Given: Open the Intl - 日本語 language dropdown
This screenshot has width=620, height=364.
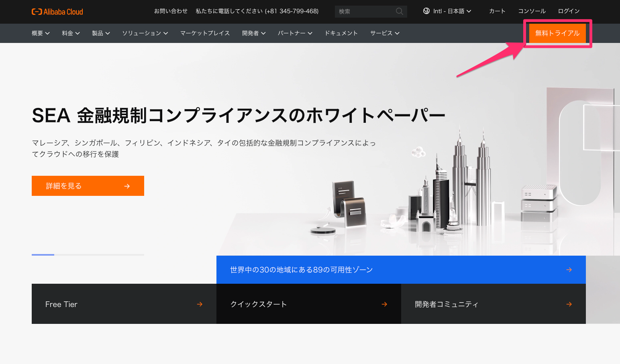Looking at the screenshot, I should coord(447,11).
